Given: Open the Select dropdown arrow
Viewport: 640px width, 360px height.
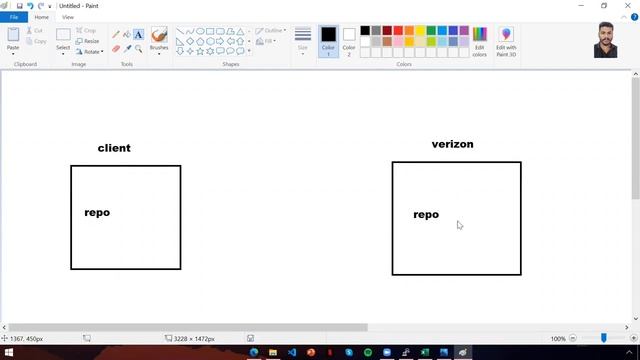Looking at the screenshot, I should point(63,54).
